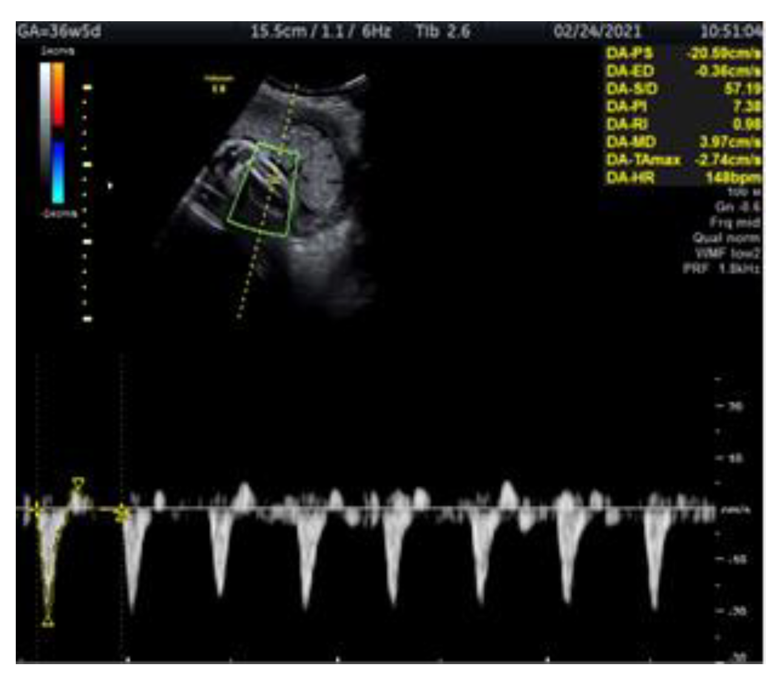Click the timestamp 10:51:04

pos(731,31)
